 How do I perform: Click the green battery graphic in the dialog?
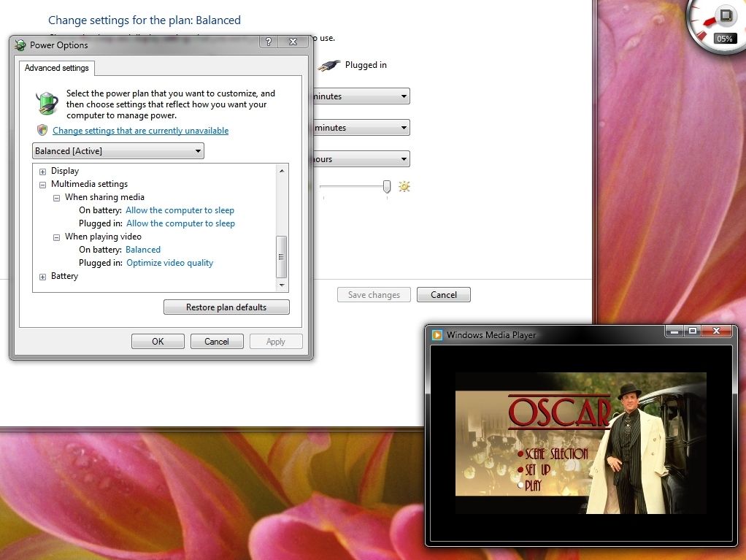point(47,103)
